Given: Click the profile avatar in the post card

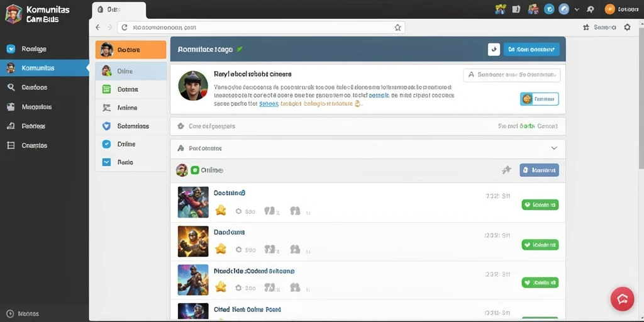Looking at the screenshot, I should point(193,86).
